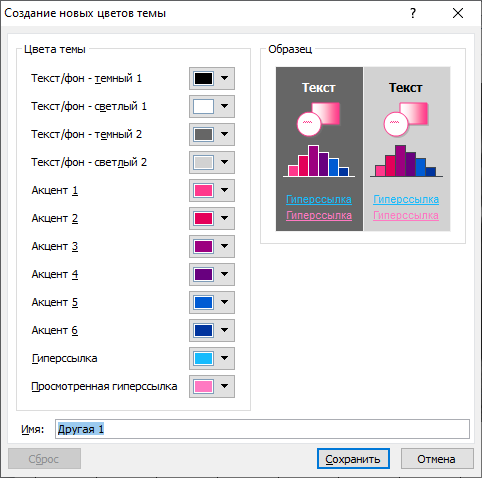The image size is (482, 478).
Task: Click the blue Гиперссылка link in dark sample
Action: [319, 200]
